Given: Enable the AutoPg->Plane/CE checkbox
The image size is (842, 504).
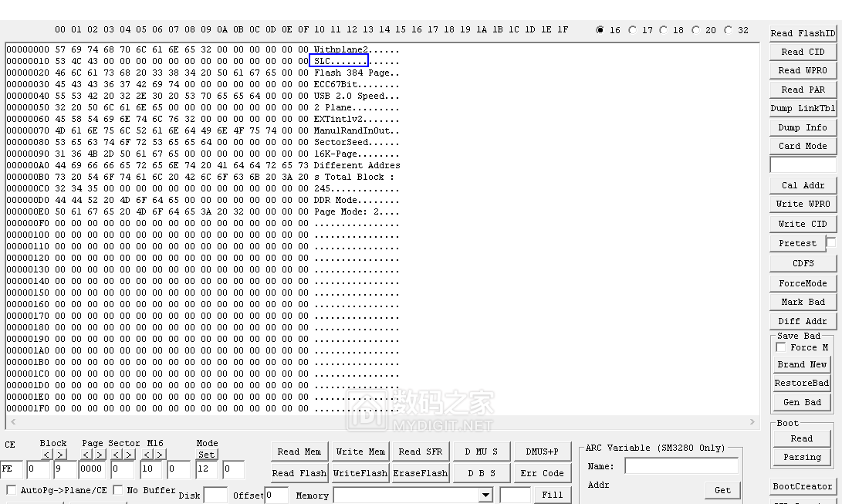Looking at the screenshot, I should point(12,490).
